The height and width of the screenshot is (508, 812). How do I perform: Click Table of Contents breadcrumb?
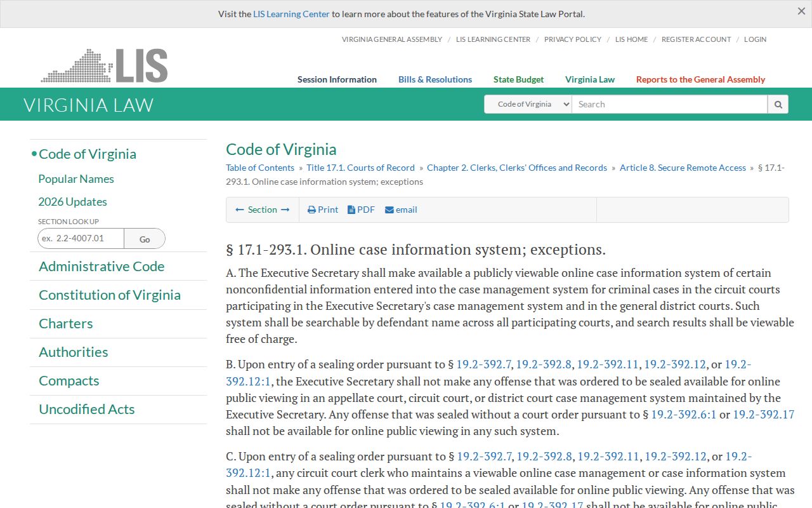click(x=260, y=168)
